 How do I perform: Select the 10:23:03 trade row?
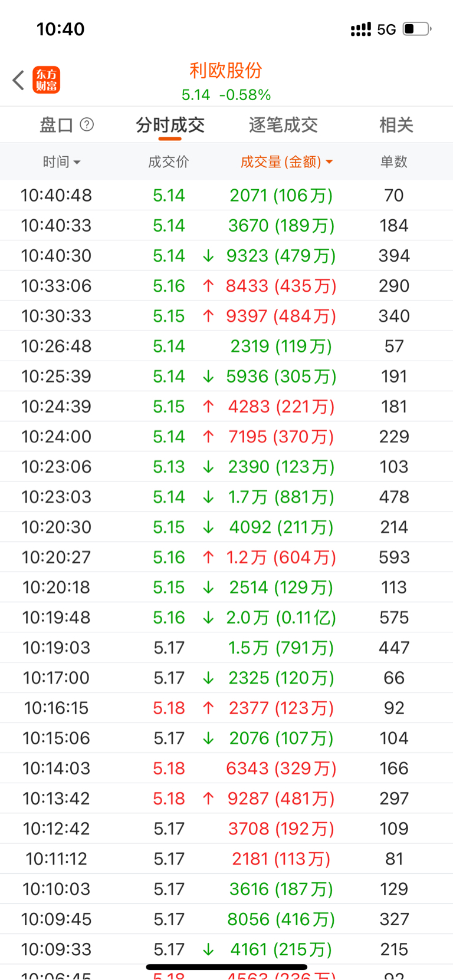pyautogui.click(x=226, y=497)
